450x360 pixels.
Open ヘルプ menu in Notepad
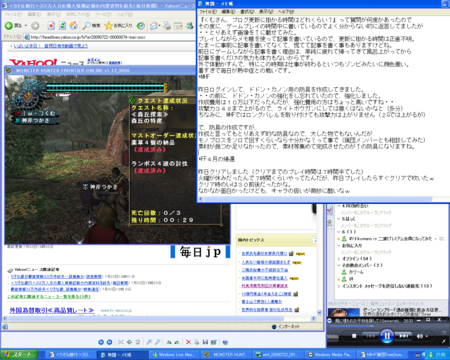tap(286, 12)
